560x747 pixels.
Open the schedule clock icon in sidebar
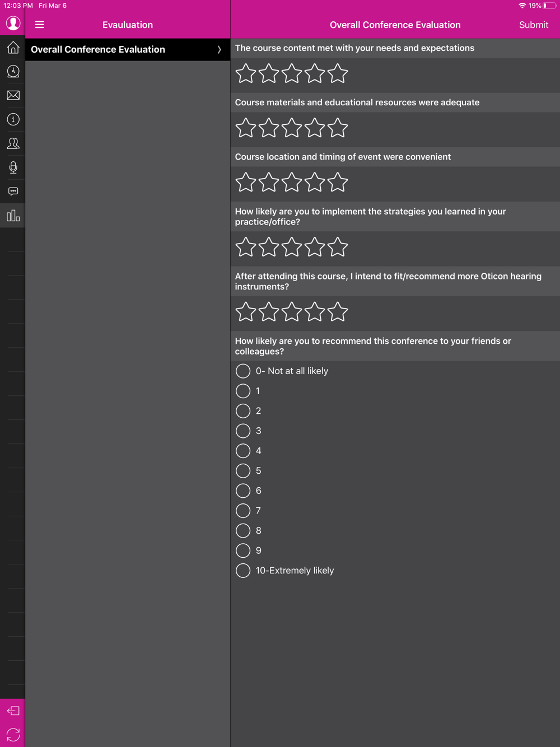pos(13,72)
